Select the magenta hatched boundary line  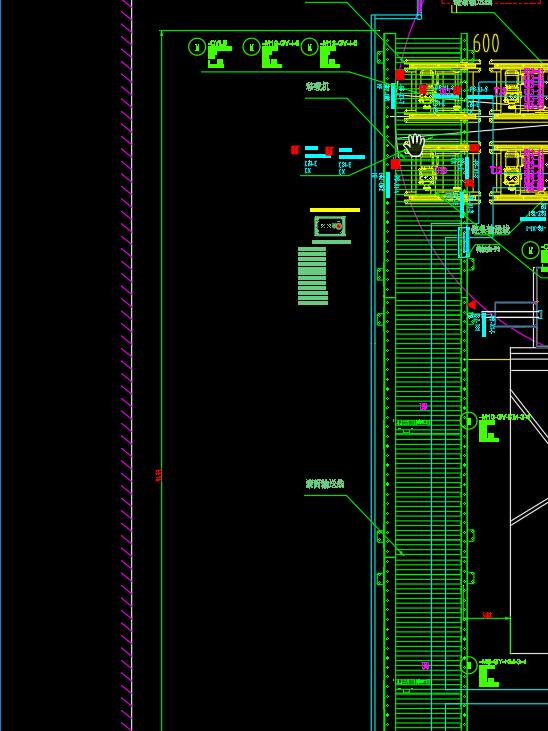point(126,366)
